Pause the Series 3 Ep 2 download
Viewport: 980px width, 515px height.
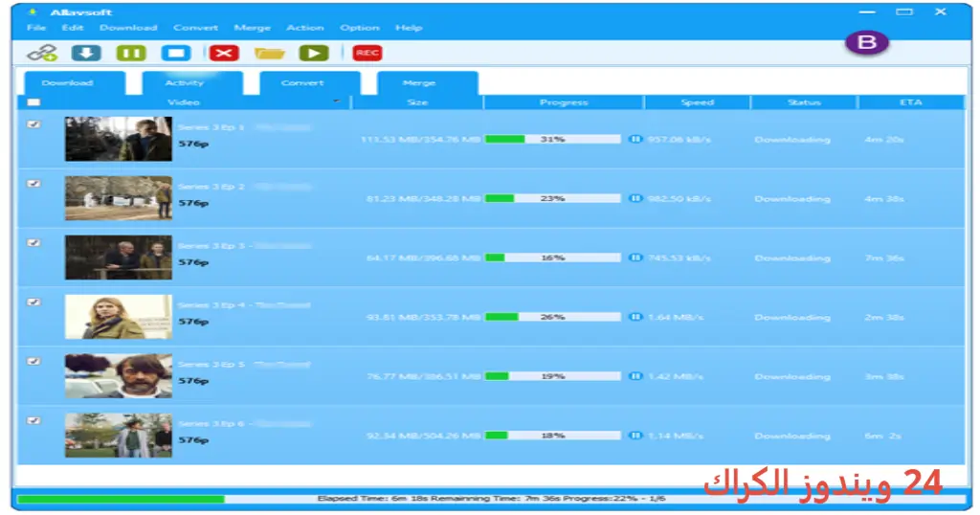pos(635,198)
